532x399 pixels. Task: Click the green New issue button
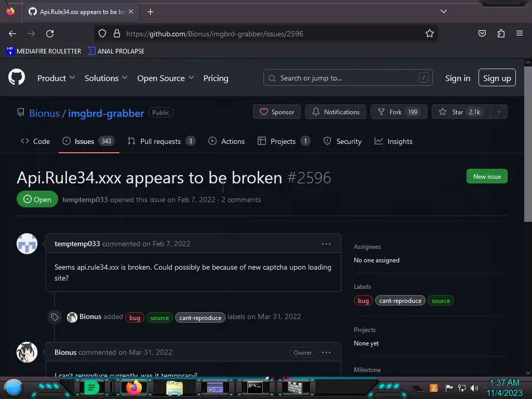[x=487, y=177]
